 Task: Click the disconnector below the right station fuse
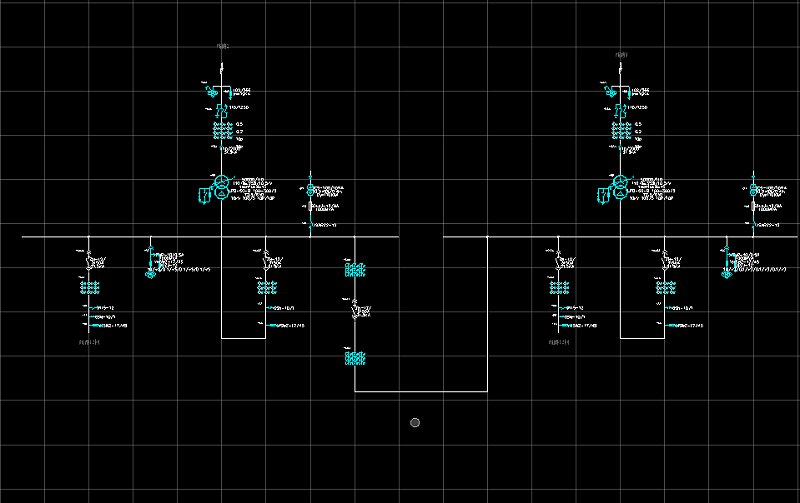pos(753,223)
